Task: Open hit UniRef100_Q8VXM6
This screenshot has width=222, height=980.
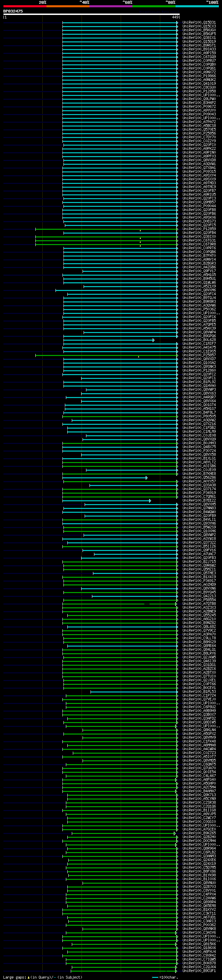Action: [x=199, y=290]
